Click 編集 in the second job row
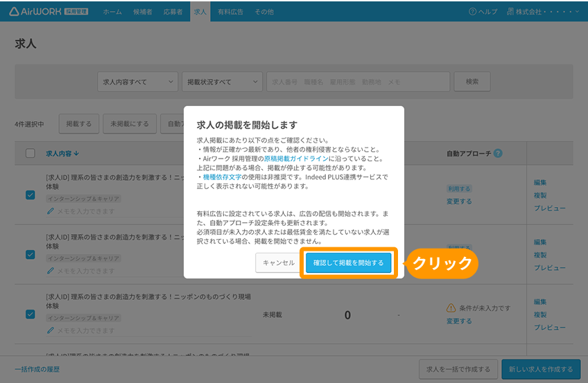Image resolution: width=588 pixels, height=383 pixels. click(540, 242)
